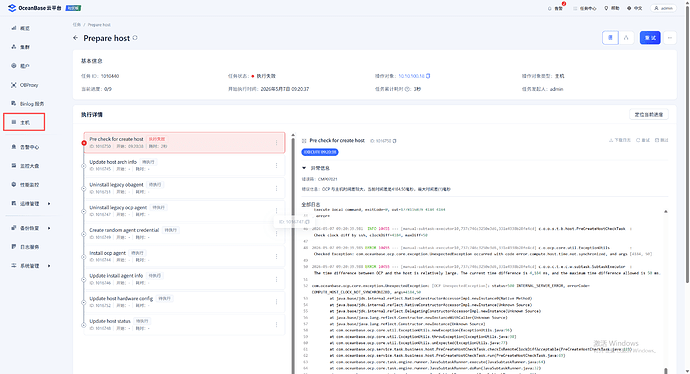The height and width of the screenshot is (374, 690).
Task: Select the Update host arch info subtask
Action: coord(184,165)
